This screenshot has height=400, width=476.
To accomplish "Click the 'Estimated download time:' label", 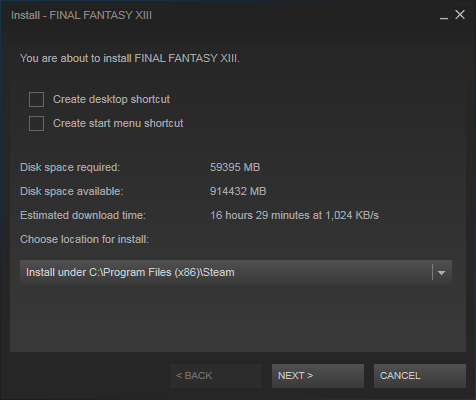I will tap(83, 215).
